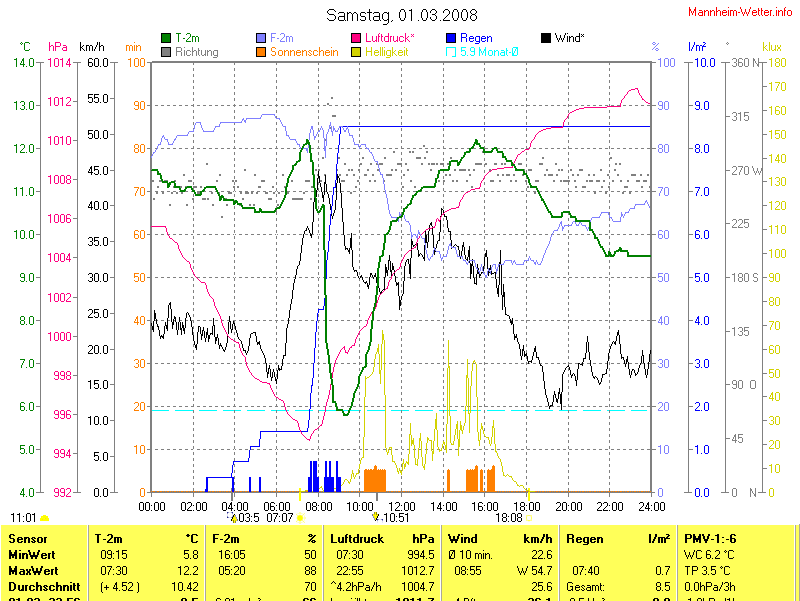
Task: Click the pink Luftdruck legend swatch
Action: [x=356, y=38]
